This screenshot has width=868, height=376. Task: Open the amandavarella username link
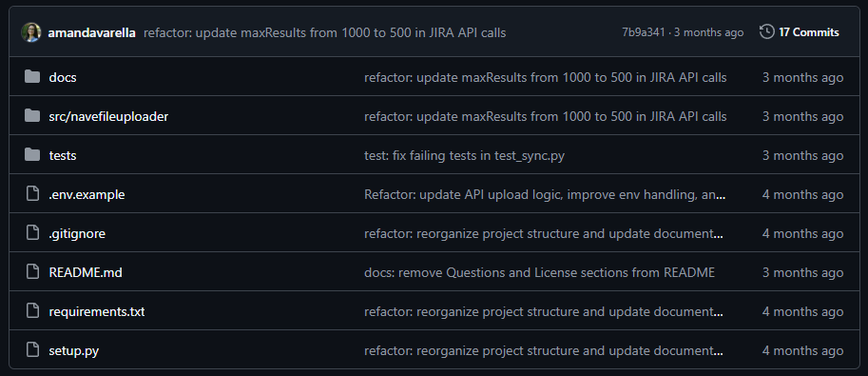[92, 32]
